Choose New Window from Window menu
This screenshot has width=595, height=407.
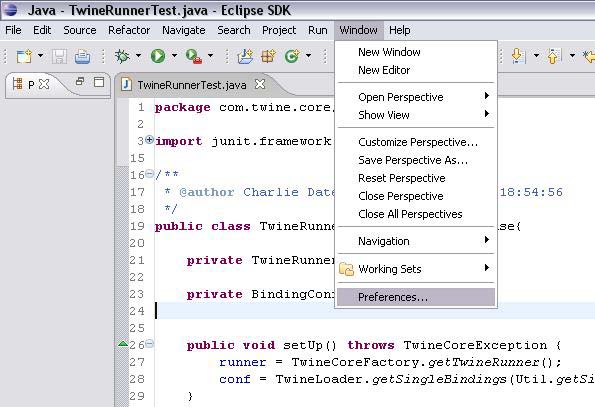pos(416,52)
